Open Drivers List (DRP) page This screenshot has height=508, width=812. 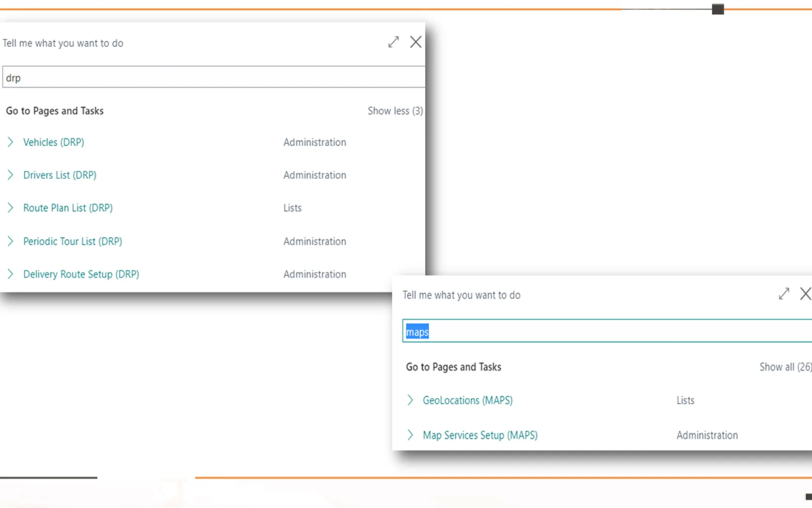(60, 175)
